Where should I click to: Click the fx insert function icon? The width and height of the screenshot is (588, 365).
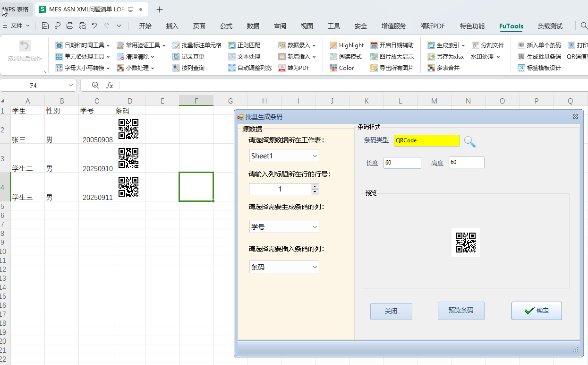point(110,85)
